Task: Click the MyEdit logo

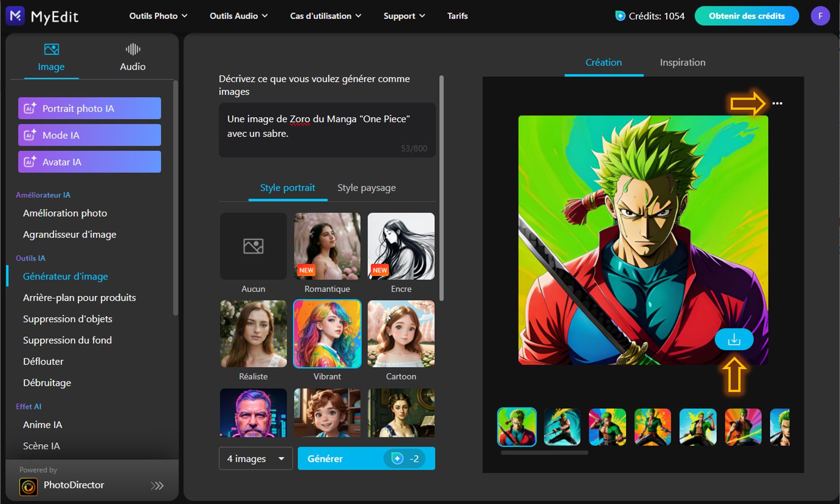Action: pos(42,16)
